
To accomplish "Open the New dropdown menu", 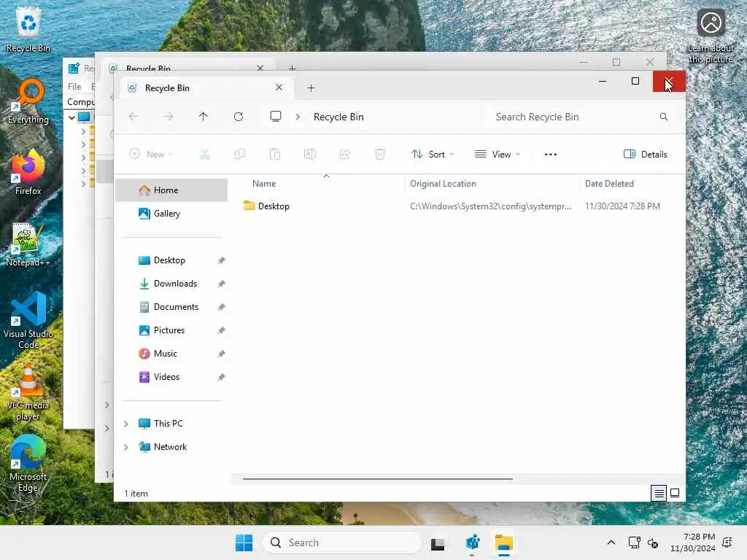I will coord(150,155).
